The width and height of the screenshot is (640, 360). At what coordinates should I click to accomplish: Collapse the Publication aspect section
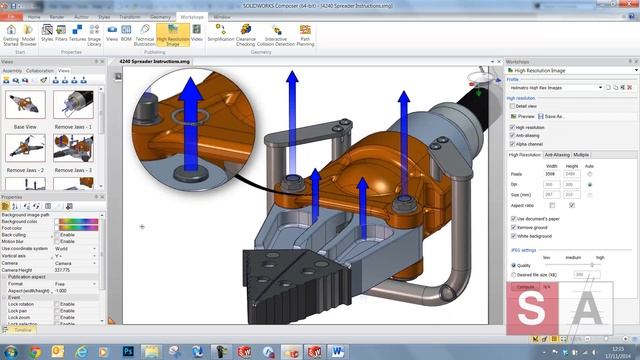point(4,277)
